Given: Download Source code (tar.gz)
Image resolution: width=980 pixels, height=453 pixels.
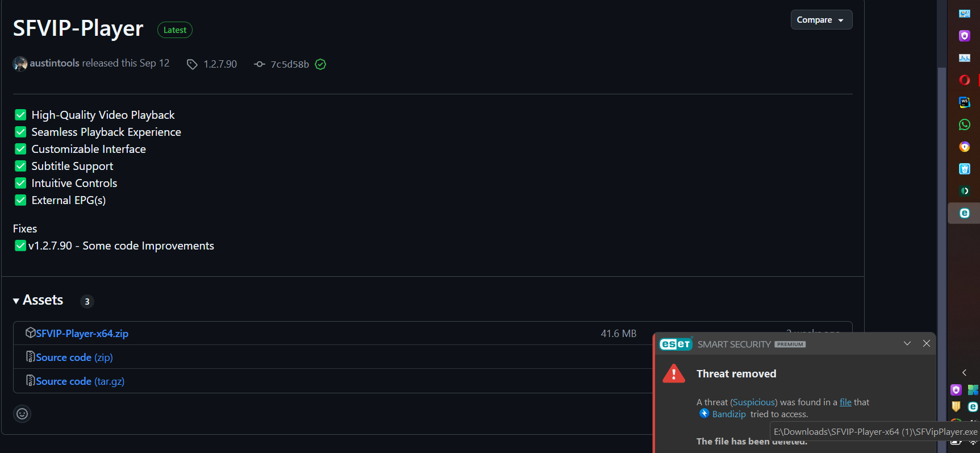Looking at the screenshot, I should click(80, 381).
